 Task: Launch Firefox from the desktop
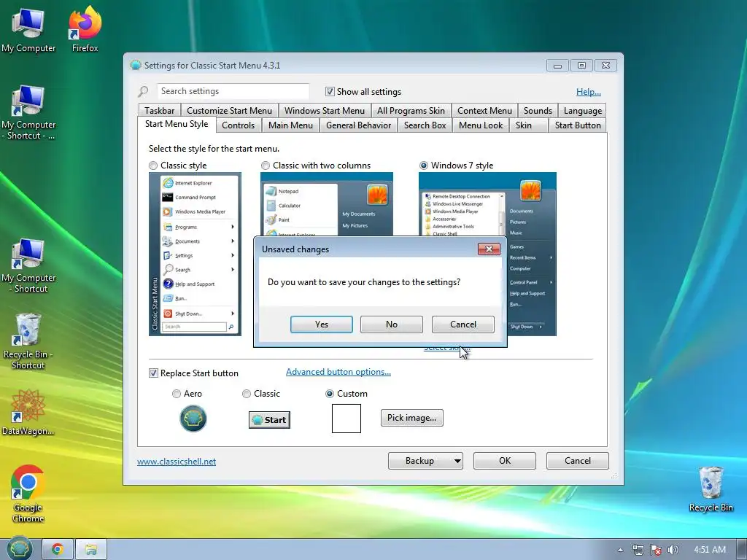click(x=85, y=29)
